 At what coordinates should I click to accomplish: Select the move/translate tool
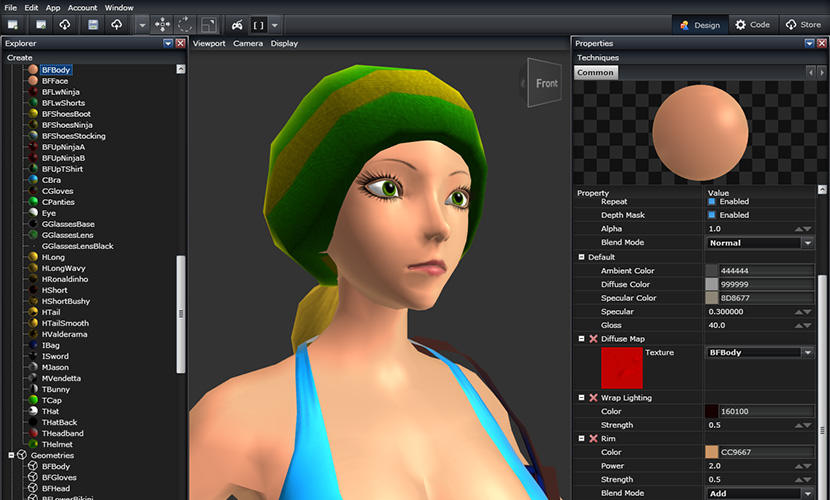(162, 25)
